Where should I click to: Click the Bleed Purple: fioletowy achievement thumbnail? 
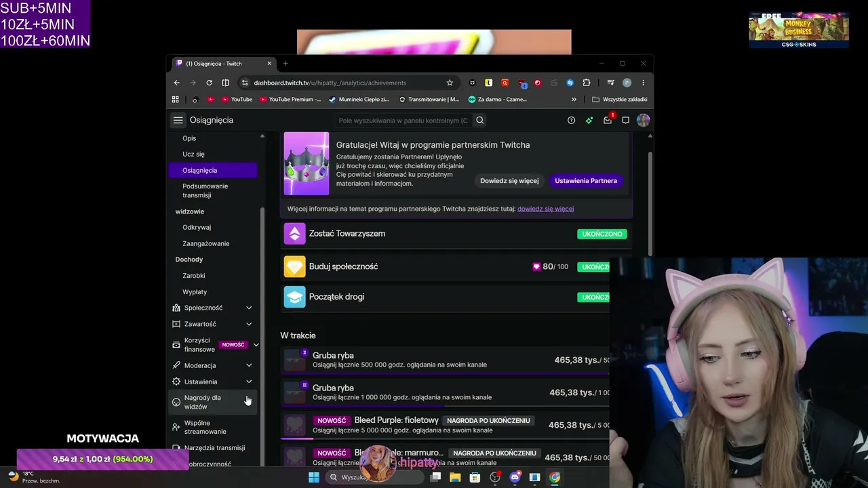point(295,425)
